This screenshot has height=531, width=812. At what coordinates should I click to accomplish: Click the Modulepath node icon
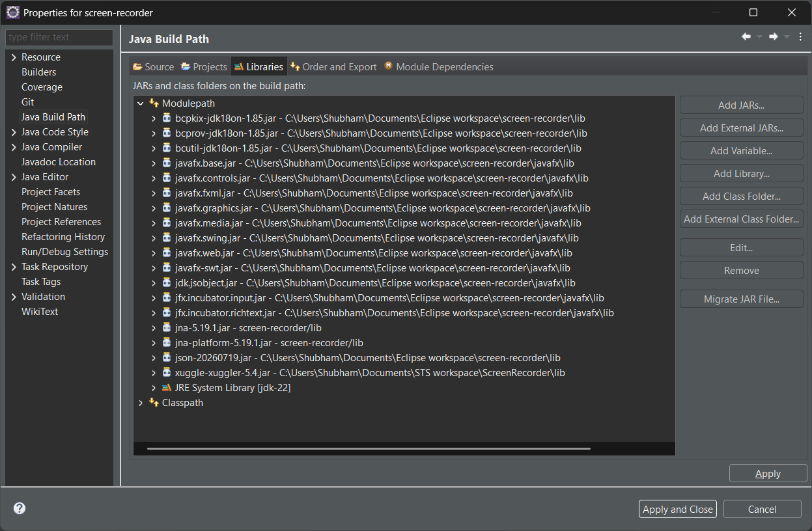pyautogui.click(x=154, y=103)
